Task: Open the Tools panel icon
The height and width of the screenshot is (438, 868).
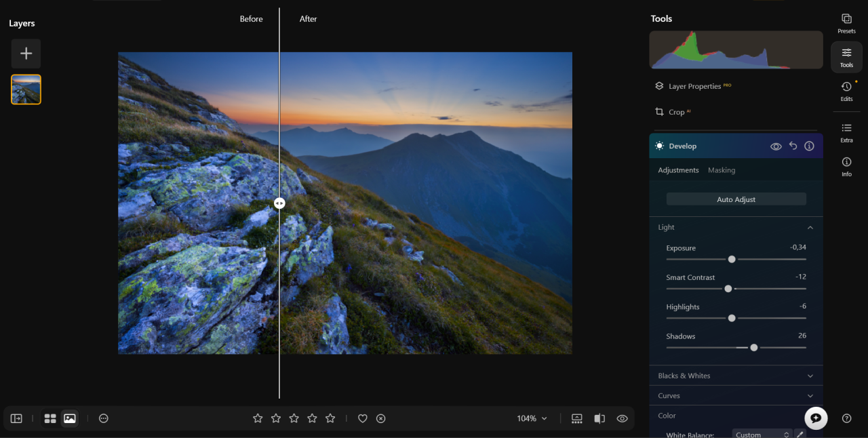Action: tap(846, 57)
